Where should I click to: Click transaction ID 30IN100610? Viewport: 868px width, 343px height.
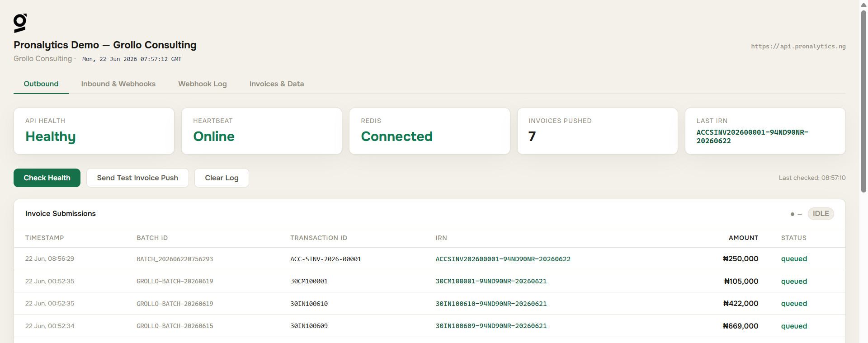(309, 304)
